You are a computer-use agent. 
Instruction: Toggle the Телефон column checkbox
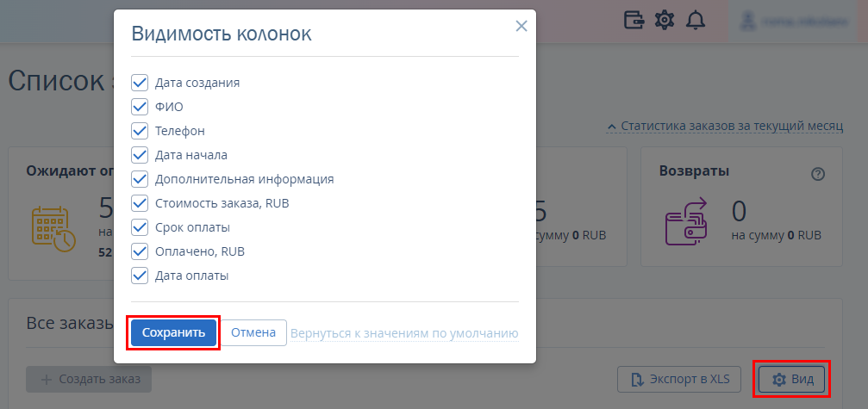tap(140, 131)
